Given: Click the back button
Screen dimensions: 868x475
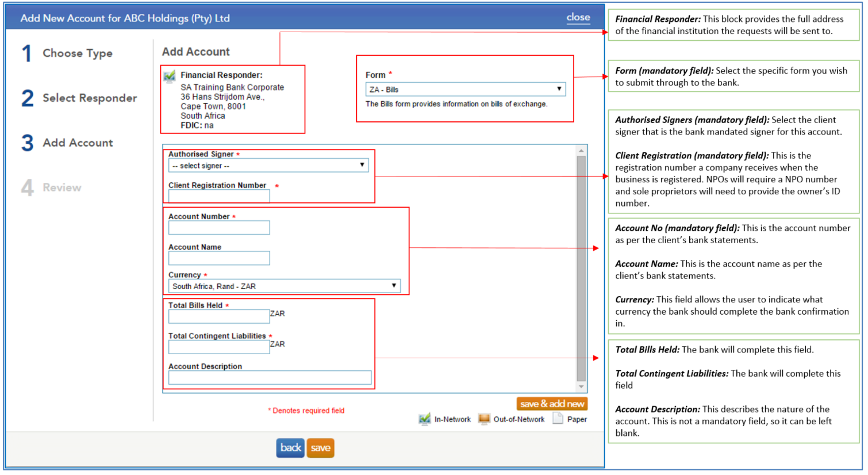Looking at the screenshot, I should (x=290, y=448).
